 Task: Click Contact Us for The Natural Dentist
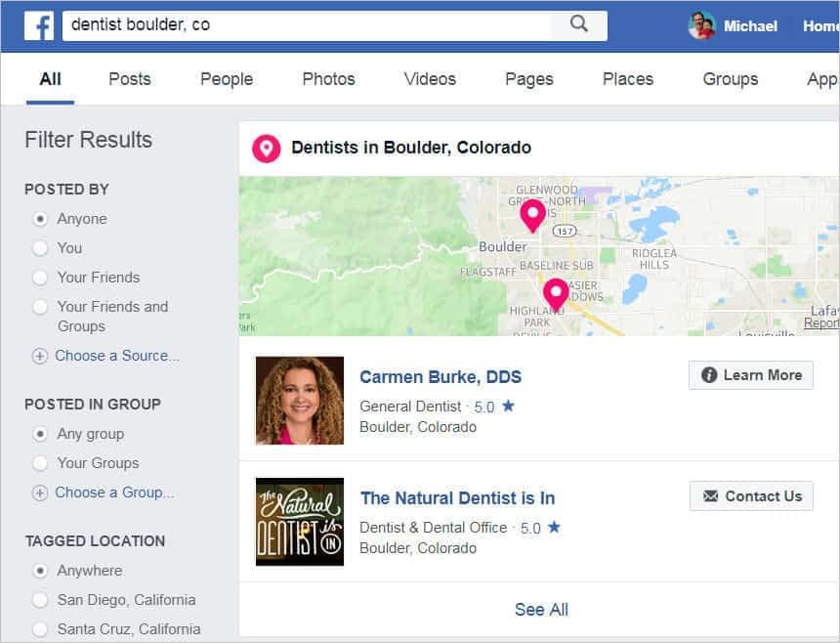click(751, 496)
